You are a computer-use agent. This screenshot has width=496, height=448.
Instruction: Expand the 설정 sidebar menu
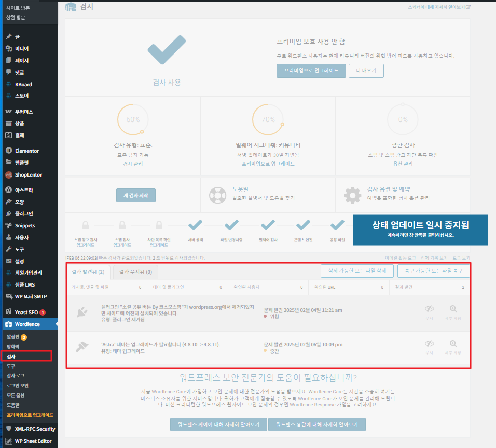tap(18, 260)
